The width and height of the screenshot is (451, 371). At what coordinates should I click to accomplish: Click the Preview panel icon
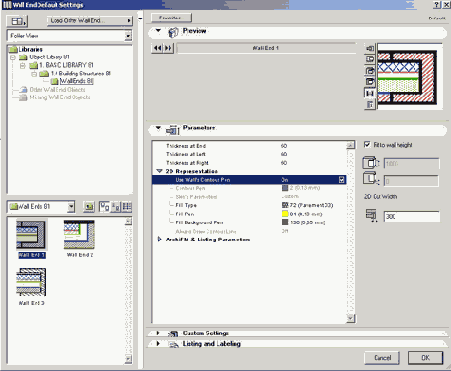173,32
